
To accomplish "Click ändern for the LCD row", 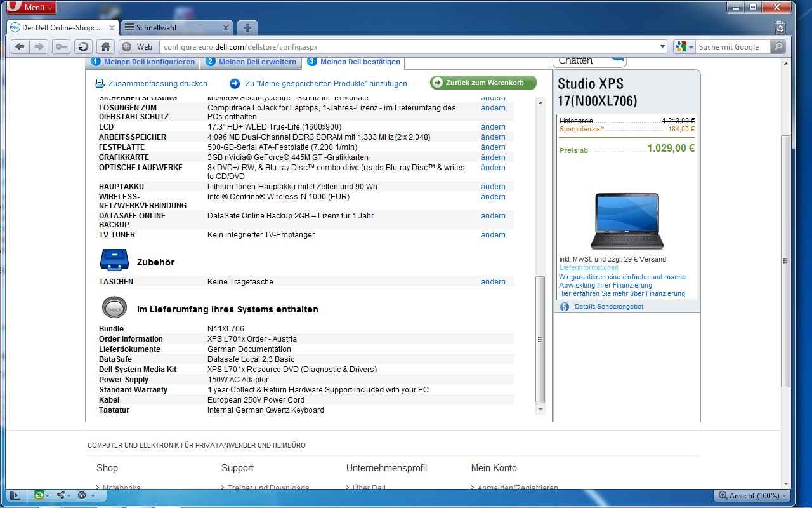I will (x=493, y=127).
